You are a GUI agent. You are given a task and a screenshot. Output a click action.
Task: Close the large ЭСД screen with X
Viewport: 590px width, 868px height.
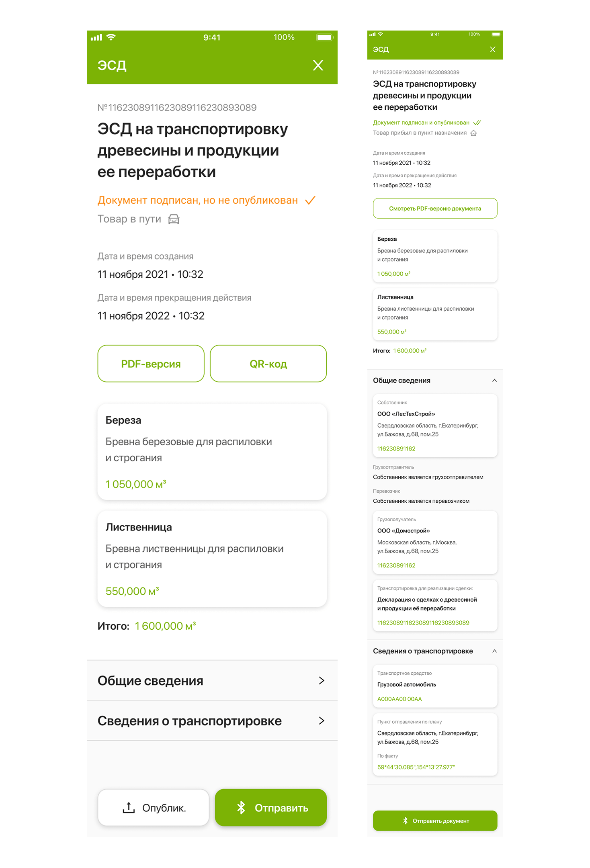(318, 66)
